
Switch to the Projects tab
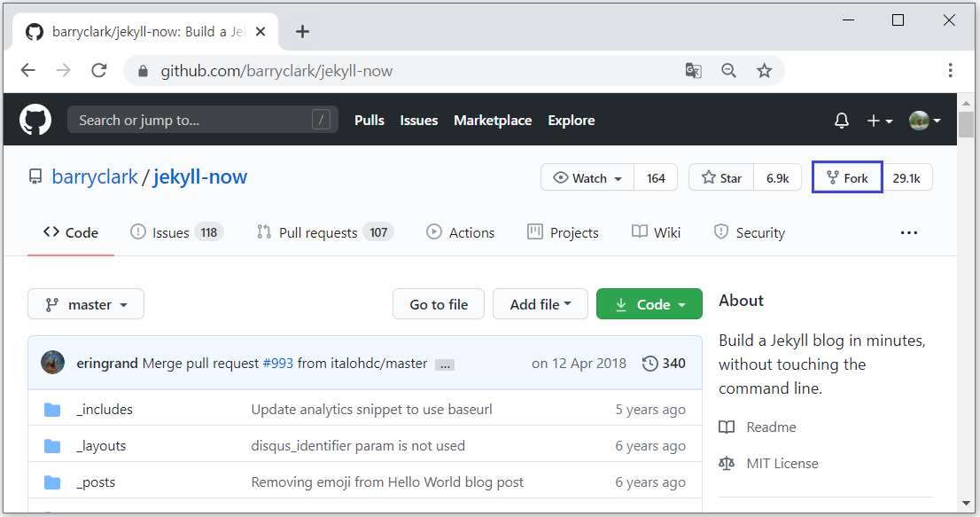[x=564, y=232]
